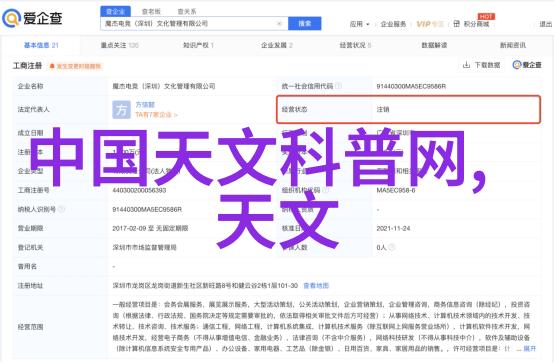Open the 重点关注 tab
This screenshot has width=554, height=363.
coord(119,45)
